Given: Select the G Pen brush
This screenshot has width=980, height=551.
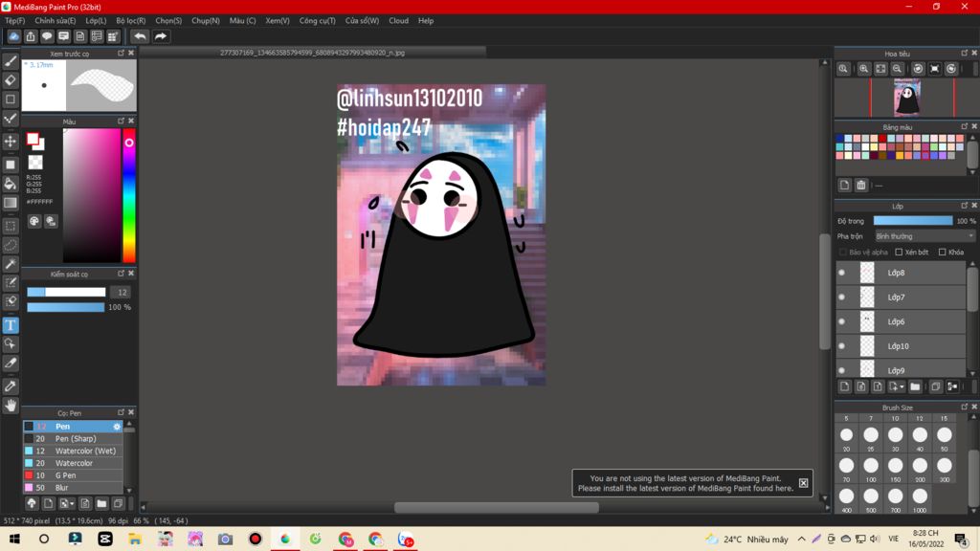Looking at the screenshot, I should (x=73, y=475).
